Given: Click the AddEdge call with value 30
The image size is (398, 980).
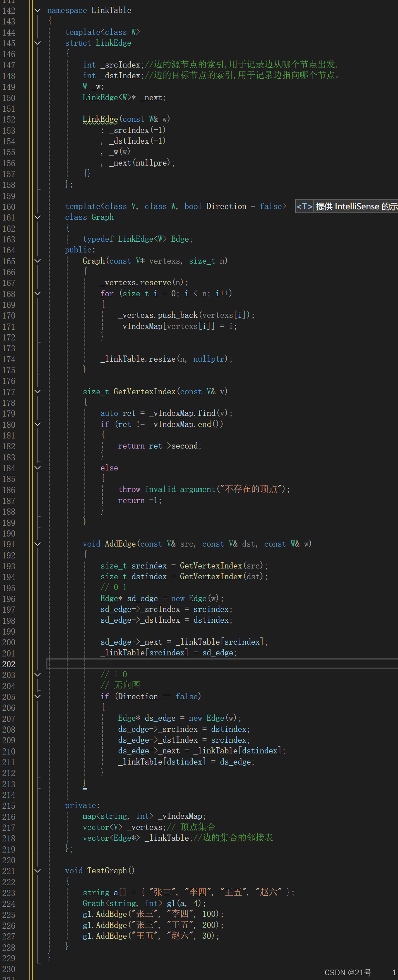Looking at the screenshot, I should click(x=151, y=936).
